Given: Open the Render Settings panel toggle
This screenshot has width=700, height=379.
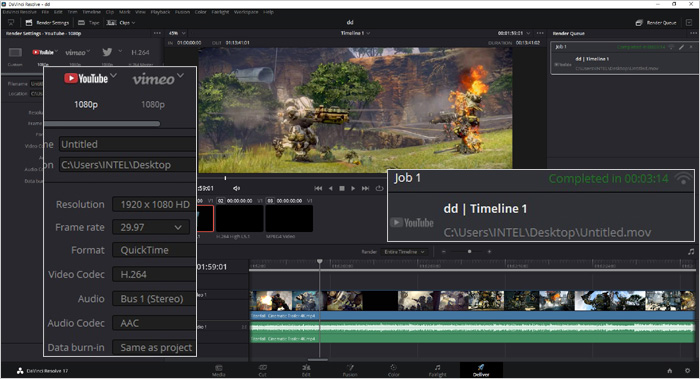Looking at the screenshot, I should point(47,22).
